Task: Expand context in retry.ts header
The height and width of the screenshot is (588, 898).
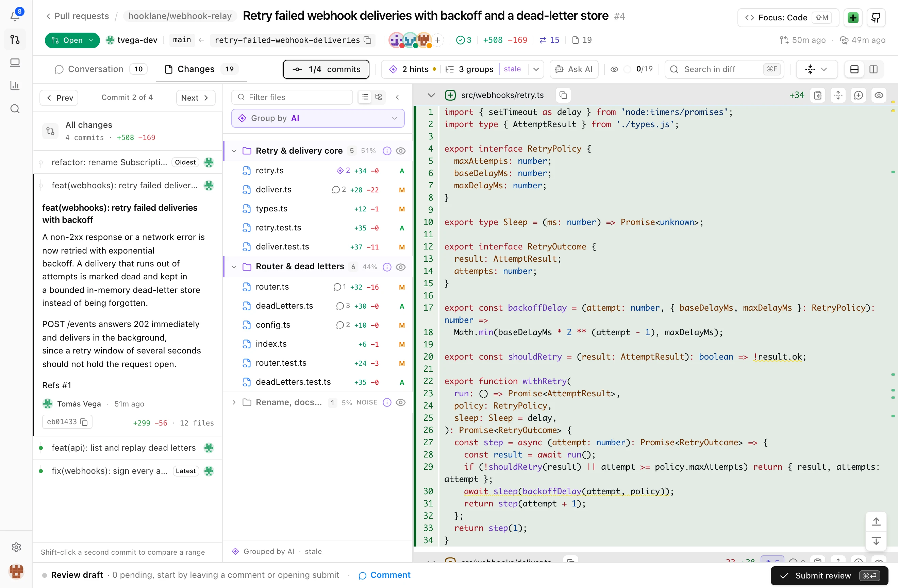Action: [838, 96]
